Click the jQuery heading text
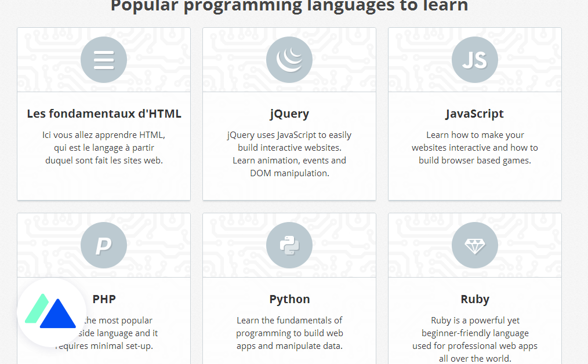This screenshot has height=364, width=588. point(289,114)
